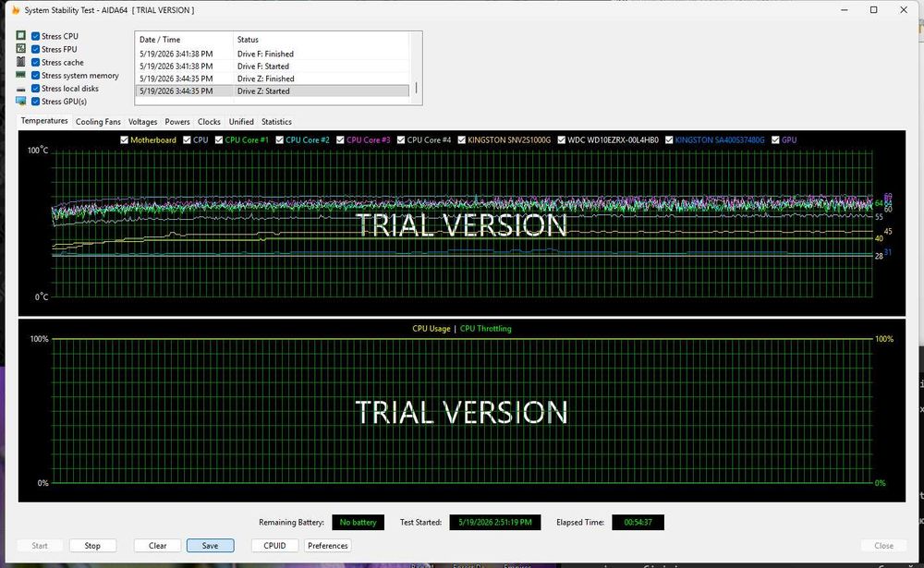This screenshot has width=924, height=568.
Task: Open the Preferences button
Action: (328, 546)
